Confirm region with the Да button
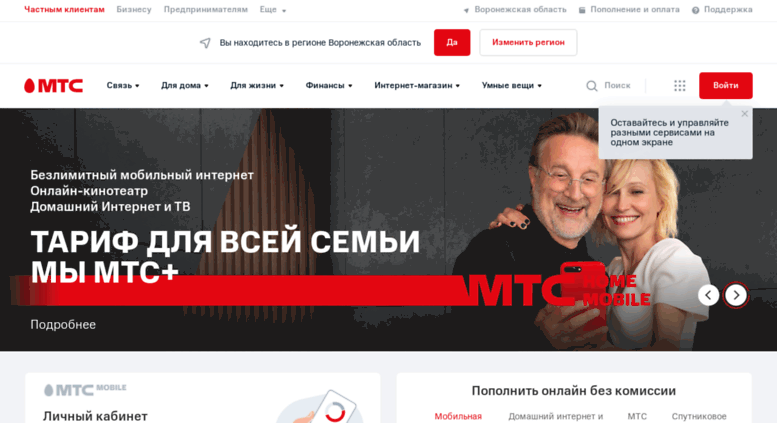 click(x=452, y=43)
